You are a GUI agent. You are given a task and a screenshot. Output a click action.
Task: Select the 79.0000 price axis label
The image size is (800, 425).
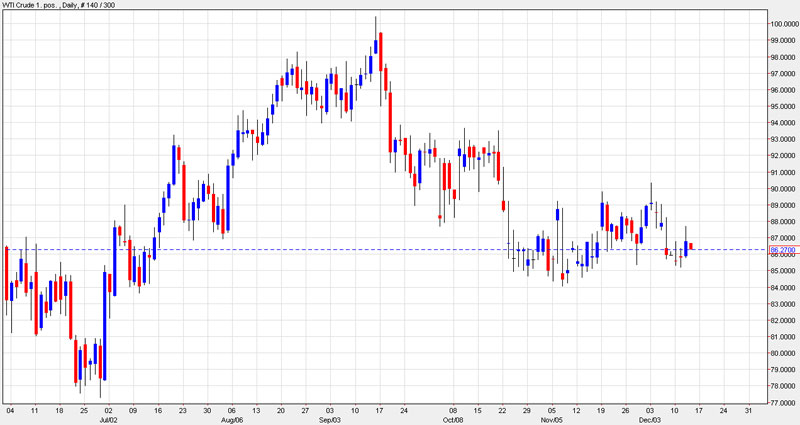(x=784, y=369)
